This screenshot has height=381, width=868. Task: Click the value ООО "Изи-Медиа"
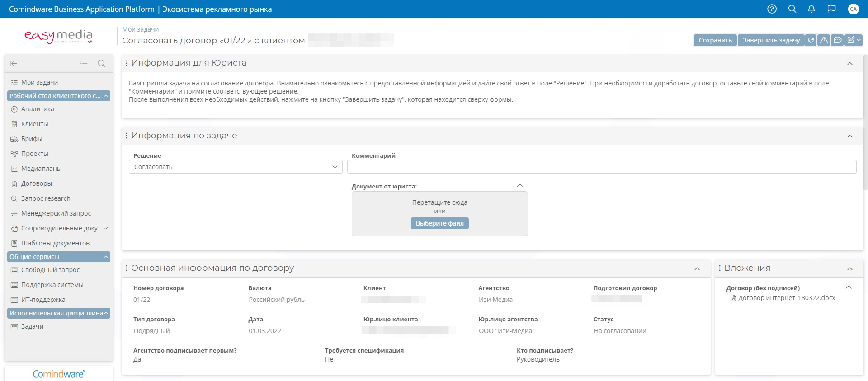pos(507,331)
